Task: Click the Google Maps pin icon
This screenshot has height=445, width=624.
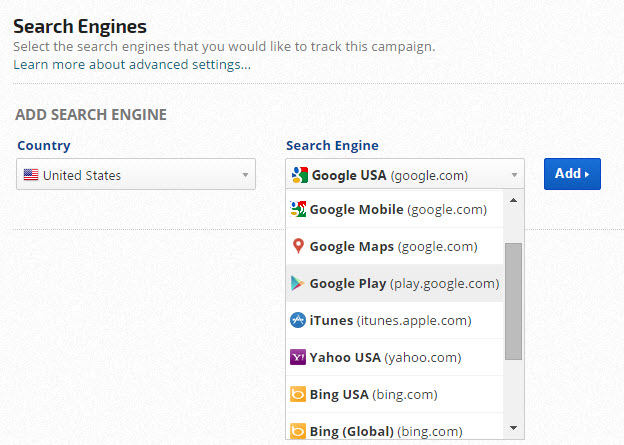Action: 298,246
